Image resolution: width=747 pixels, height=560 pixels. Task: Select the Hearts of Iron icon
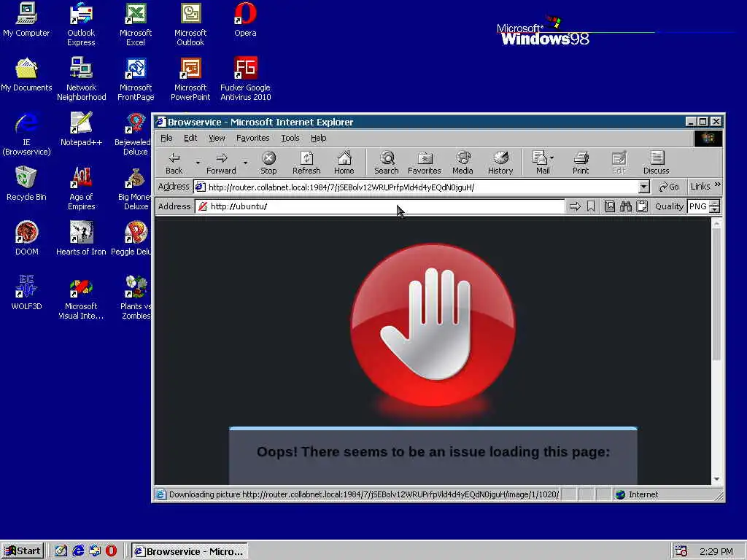pyautogui.click(x=81, y=238)
